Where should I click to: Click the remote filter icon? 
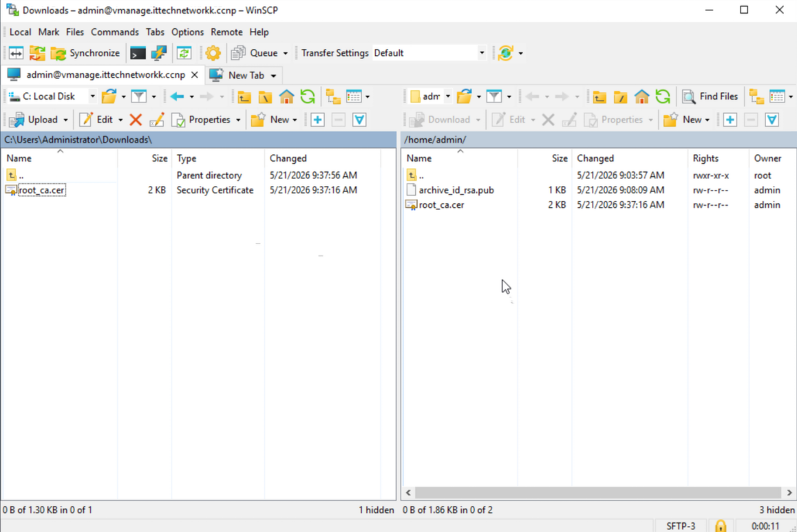(x=494, y=96)
